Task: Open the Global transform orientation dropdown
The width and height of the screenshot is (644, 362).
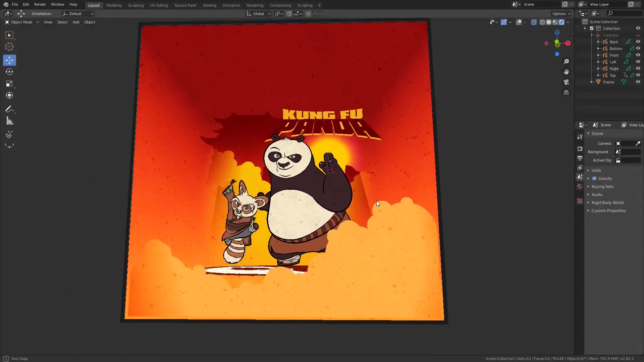Action: (x=259, y=14)
